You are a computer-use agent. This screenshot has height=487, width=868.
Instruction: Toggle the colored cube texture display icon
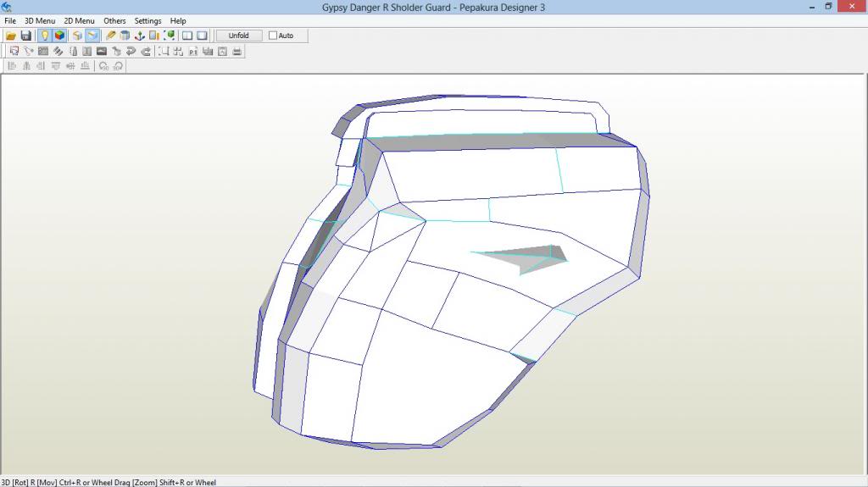59,36
